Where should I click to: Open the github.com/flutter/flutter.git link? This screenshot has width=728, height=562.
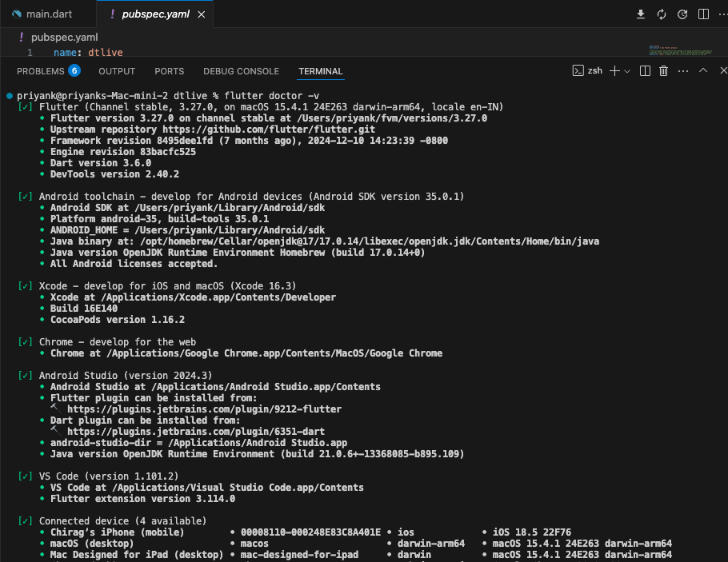click(269, 130)
